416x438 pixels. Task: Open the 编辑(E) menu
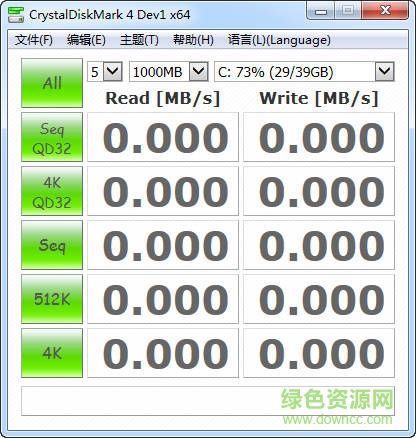86,40
